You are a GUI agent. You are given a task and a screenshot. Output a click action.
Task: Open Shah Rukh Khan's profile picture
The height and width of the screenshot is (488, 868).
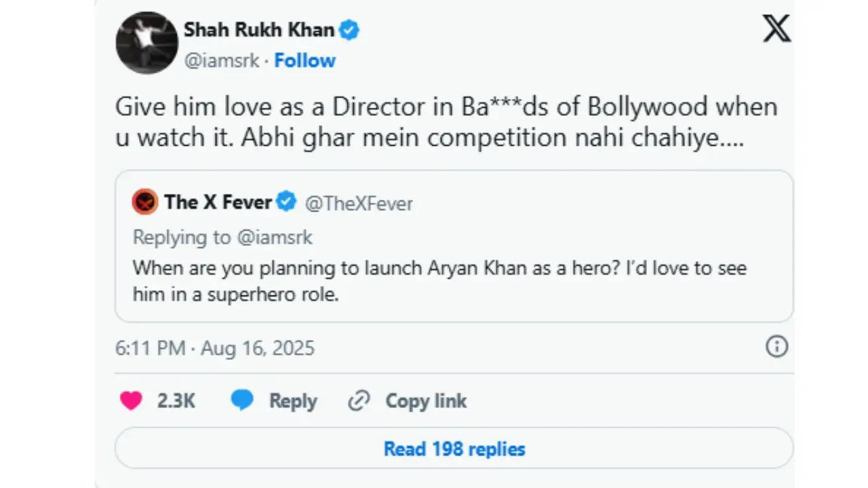[x=147, y=43]
